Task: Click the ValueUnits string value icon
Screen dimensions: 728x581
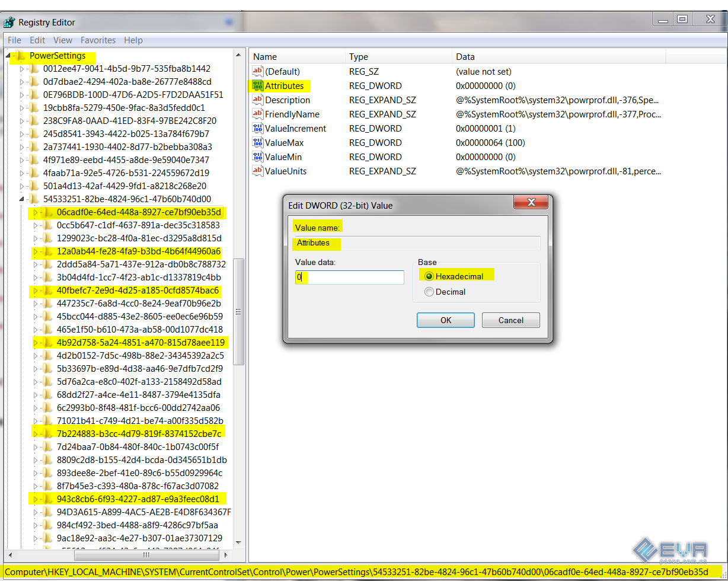Action: 257,171
